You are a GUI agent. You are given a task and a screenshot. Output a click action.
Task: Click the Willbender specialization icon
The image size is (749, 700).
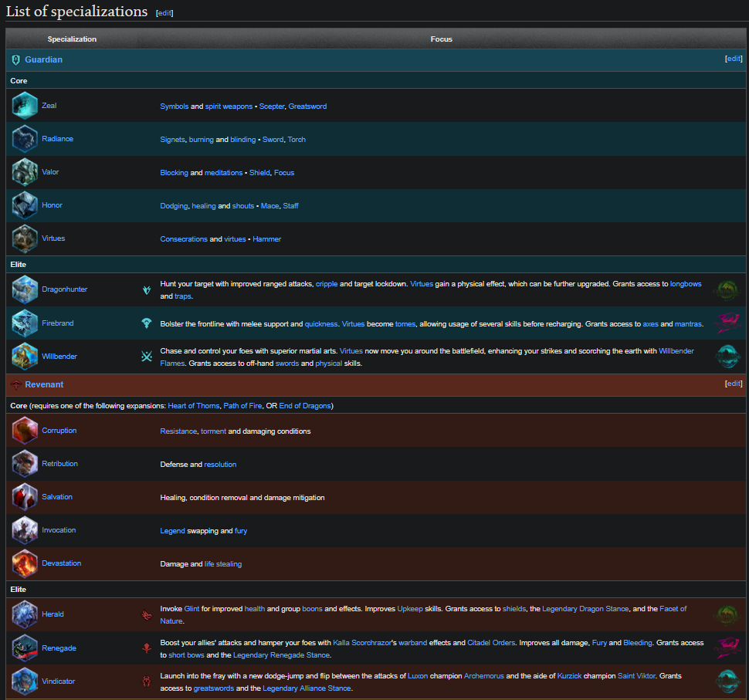pos(25,357)
